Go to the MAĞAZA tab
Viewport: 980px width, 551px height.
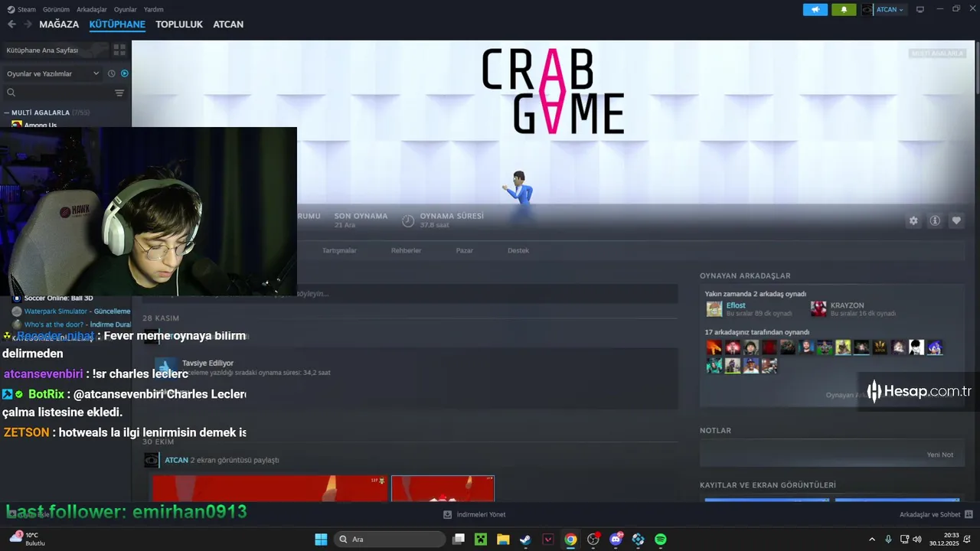(x=59, y=24)
